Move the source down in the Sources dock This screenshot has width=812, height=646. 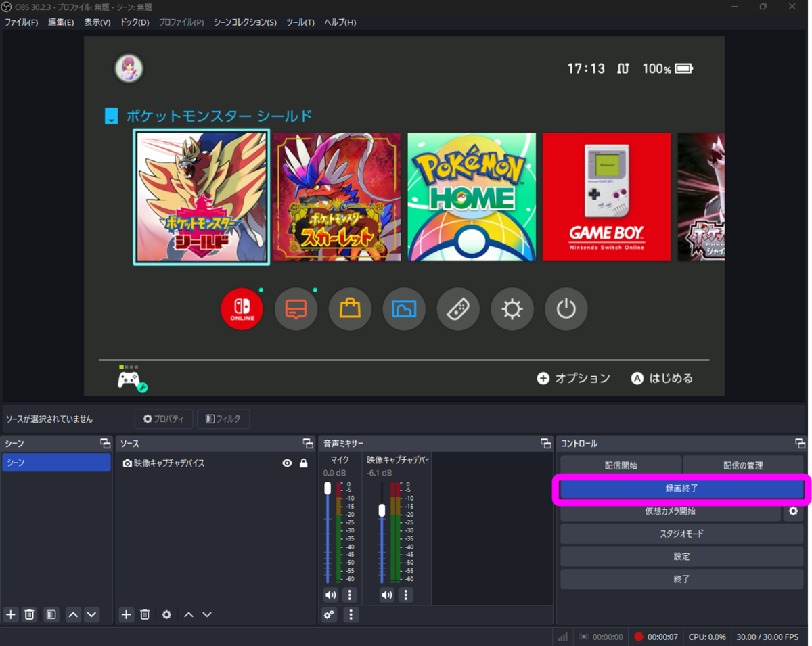click(207, 614)
